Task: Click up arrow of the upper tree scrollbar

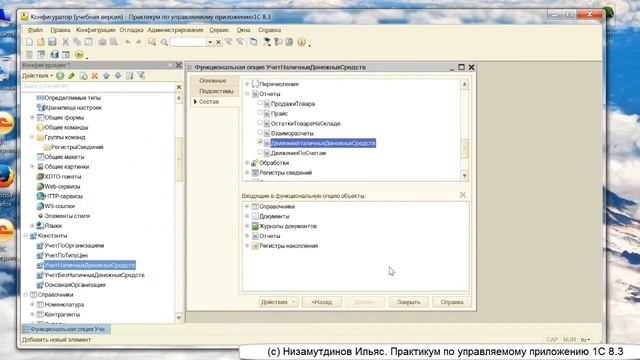Action: [x=464, y=84]
